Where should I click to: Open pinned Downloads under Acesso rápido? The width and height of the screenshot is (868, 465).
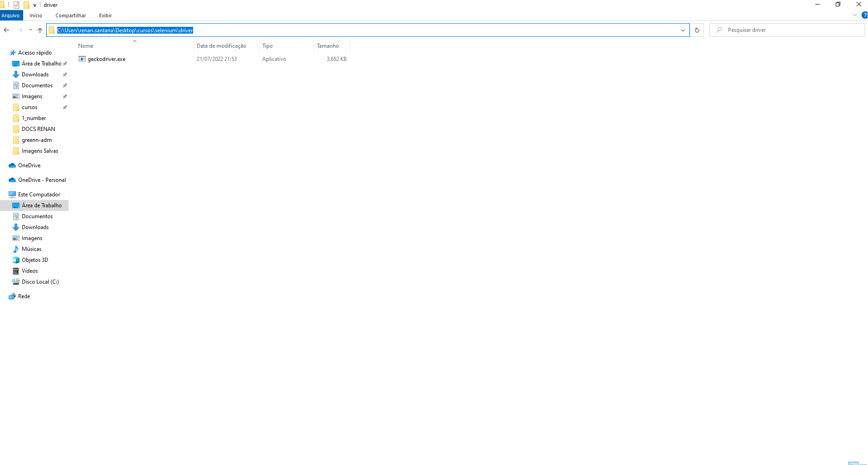click(x=35, y=75)
